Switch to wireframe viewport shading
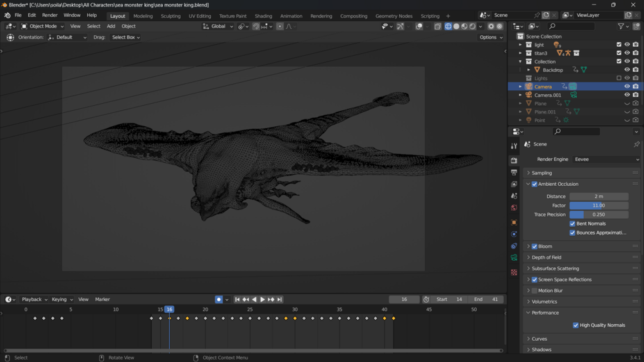The width and height of the screenshot is (644, 362). (448, 26)
